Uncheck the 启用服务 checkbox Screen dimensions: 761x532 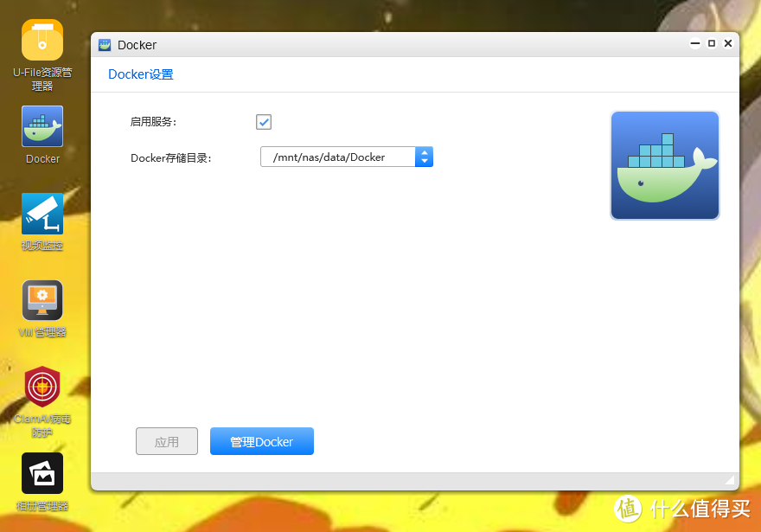263,122
